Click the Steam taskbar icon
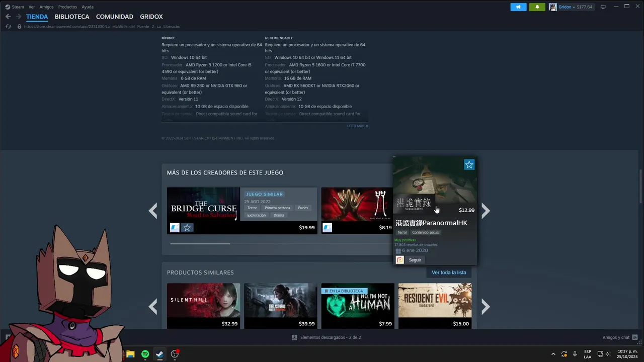644x362 pixels. pyautogui.click(x=159, y=354)
